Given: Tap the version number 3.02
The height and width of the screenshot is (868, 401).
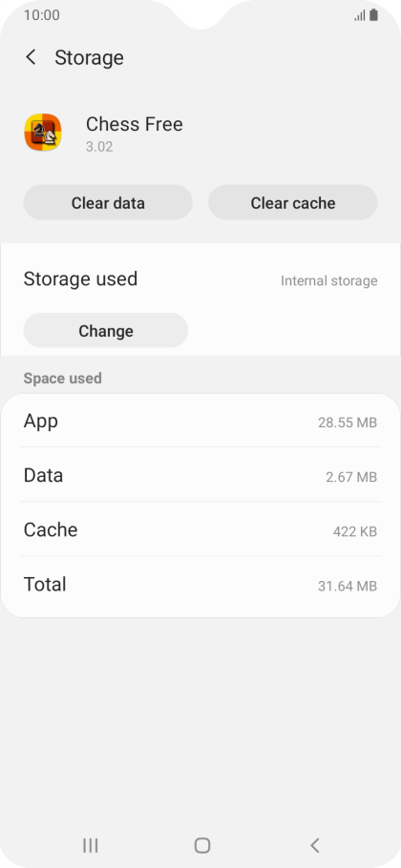Looking at the screenshot, I should pyautogui.click(x=99, y=147).
